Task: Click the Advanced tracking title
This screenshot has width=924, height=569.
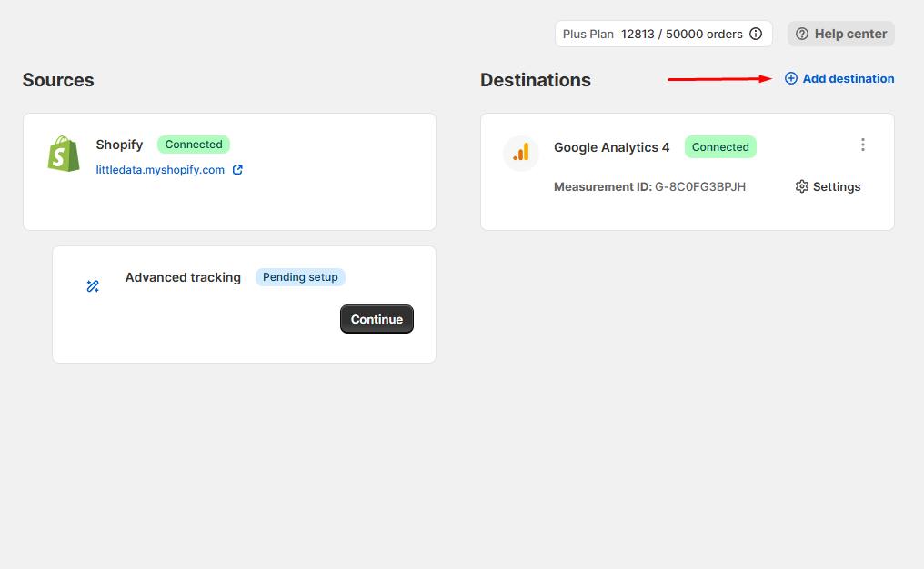Action: click(x=183, y=277)
